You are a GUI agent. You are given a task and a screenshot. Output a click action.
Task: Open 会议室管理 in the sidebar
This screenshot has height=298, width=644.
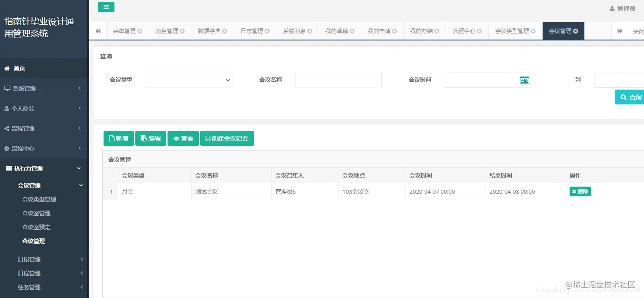pos(37,213)
